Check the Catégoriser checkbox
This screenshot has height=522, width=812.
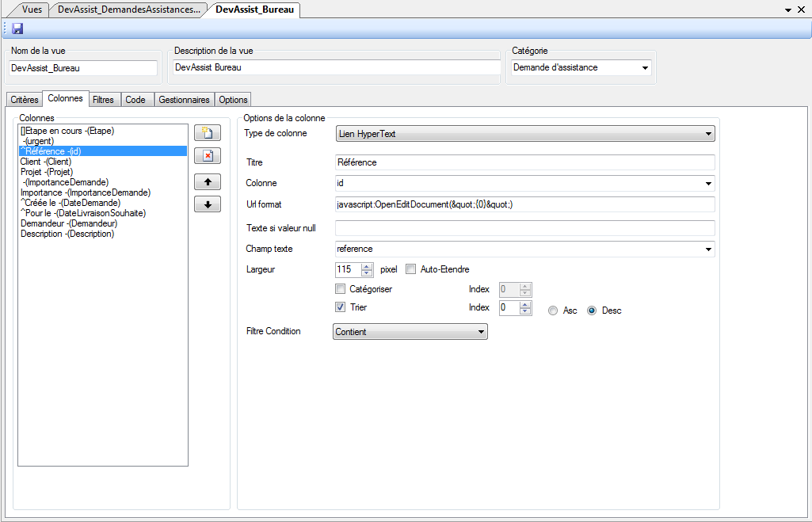[341, 289]
